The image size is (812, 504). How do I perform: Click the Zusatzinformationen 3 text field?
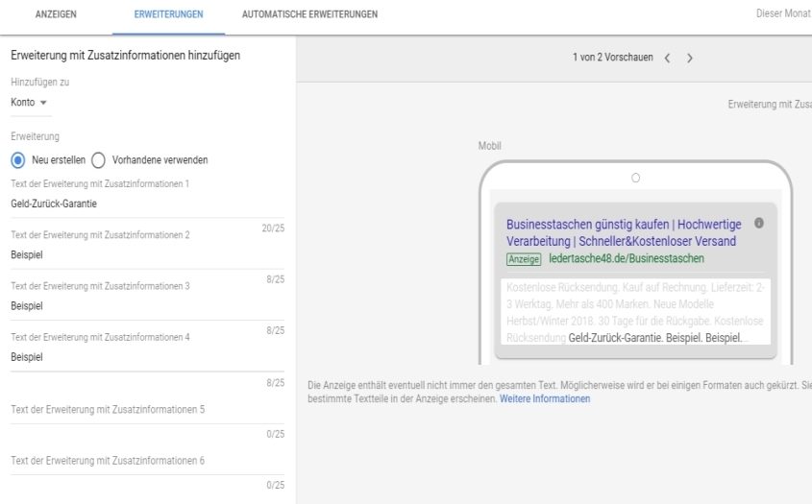(144, 306)
